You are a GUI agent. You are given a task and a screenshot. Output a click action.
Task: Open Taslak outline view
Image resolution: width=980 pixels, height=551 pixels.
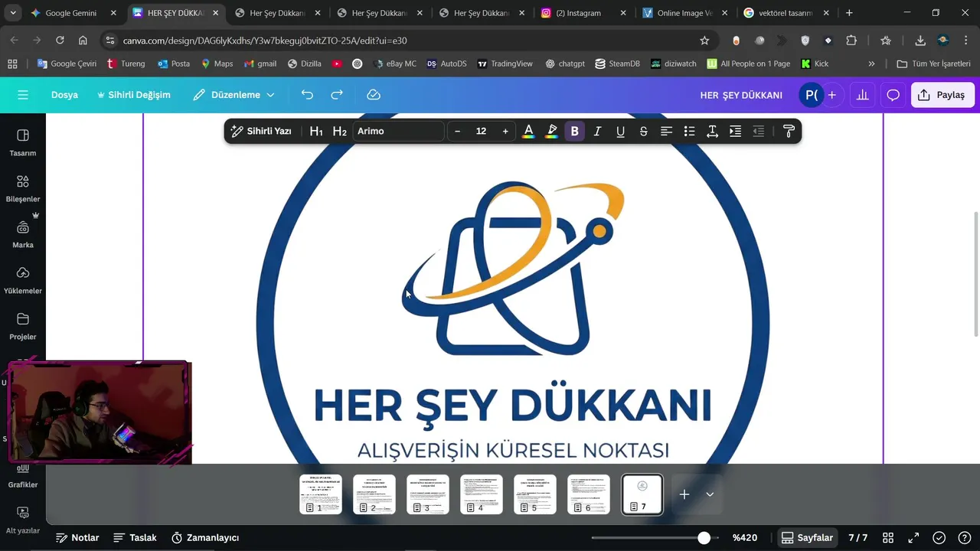pos(135,538)
